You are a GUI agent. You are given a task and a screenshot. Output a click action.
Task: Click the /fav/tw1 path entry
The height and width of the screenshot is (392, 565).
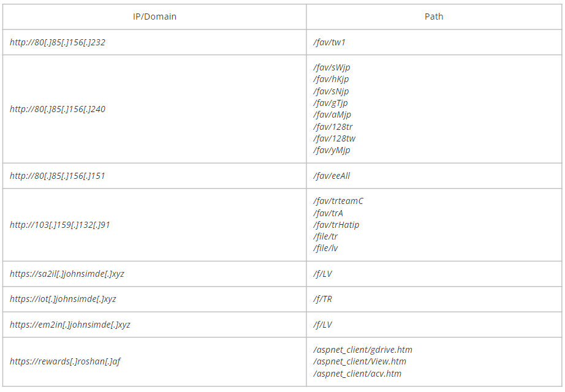[330, 42]
